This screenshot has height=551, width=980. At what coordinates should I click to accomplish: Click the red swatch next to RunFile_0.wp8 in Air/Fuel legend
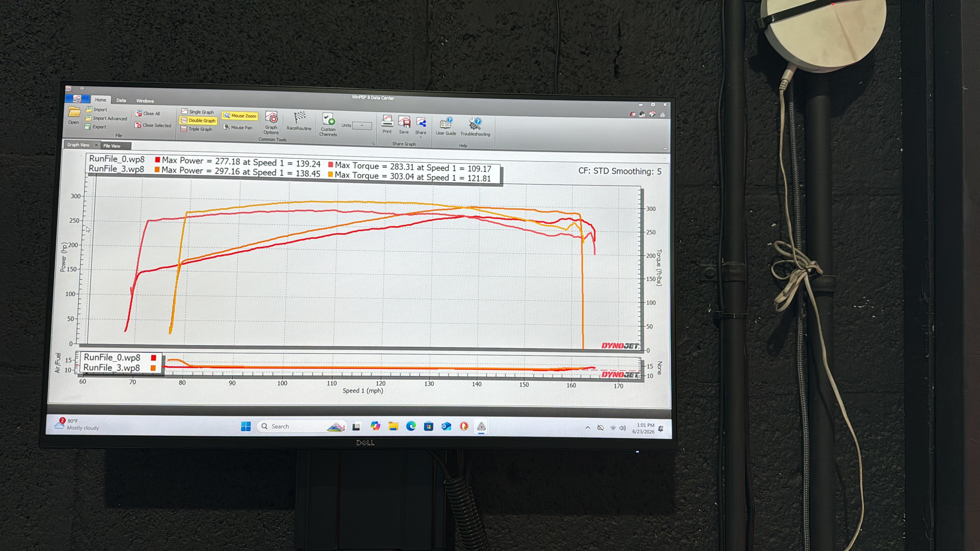pos(154,357)
